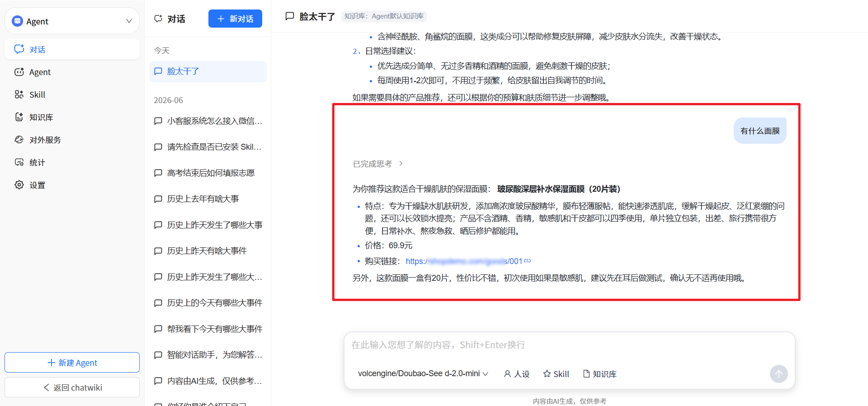Start a new chat with 新对话 button
The height and width of the screenshot is (406, 868).
(235, 19)
